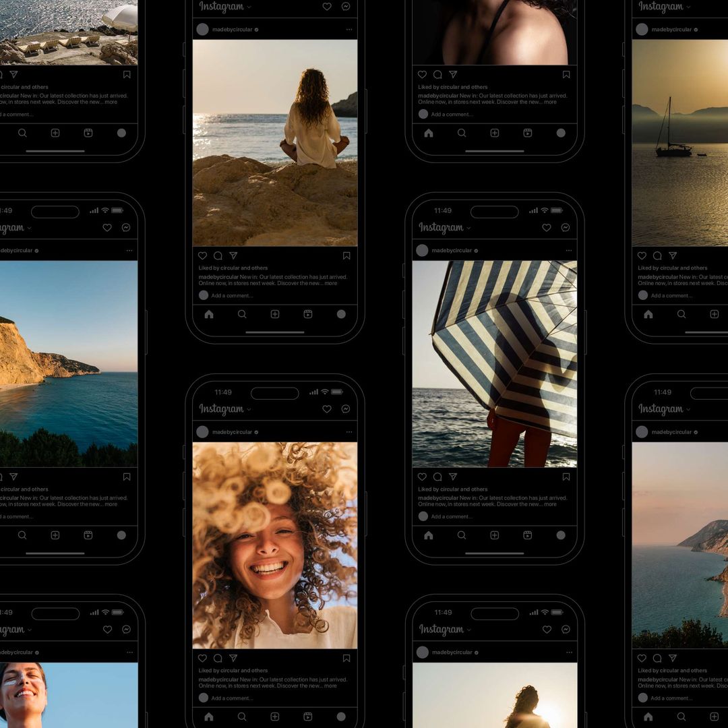Switch to the Reels tab

tap(308, 718)
